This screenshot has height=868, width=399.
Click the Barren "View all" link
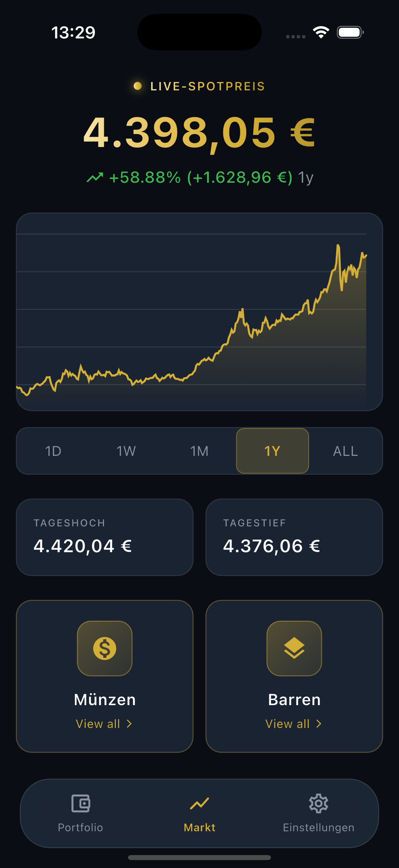click(x=288, y=724)
